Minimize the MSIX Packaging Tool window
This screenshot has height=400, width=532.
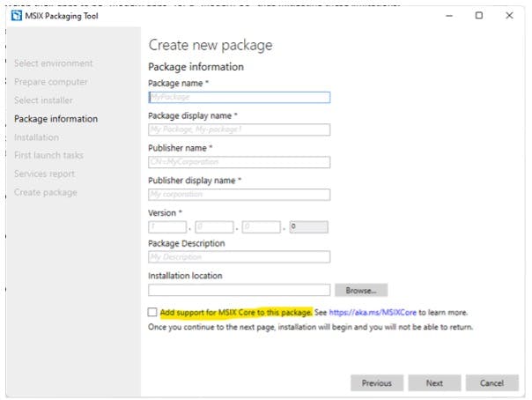(x=449, y=16)
